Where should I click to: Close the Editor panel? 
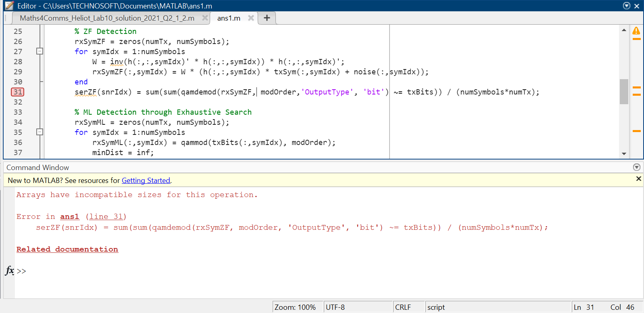point(637,6)
